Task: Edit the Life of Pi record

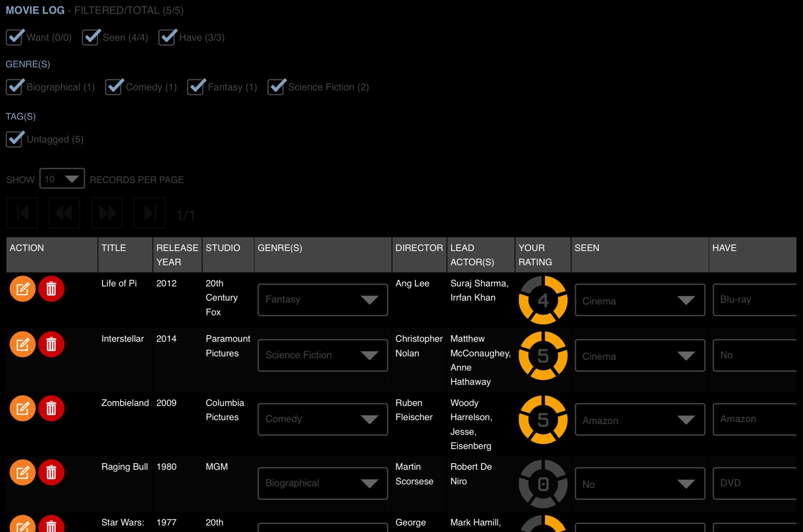Action: [x=23, y=289]
